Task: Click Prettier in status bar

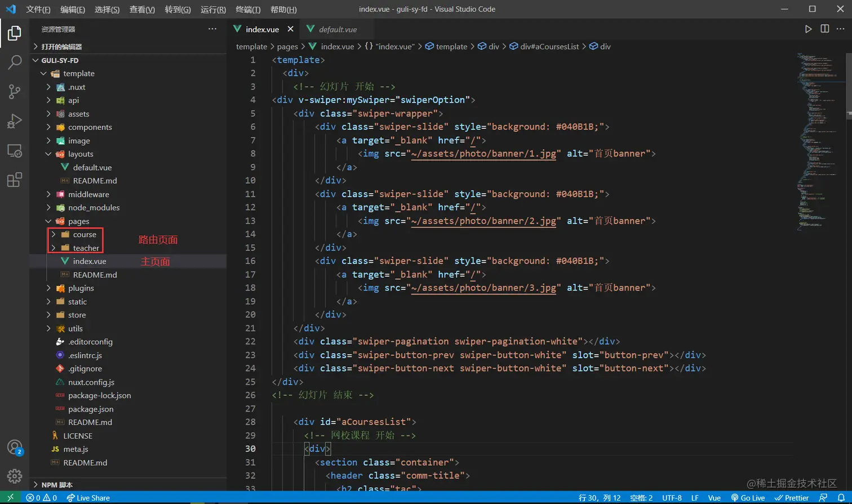Action: coord(792,498)
